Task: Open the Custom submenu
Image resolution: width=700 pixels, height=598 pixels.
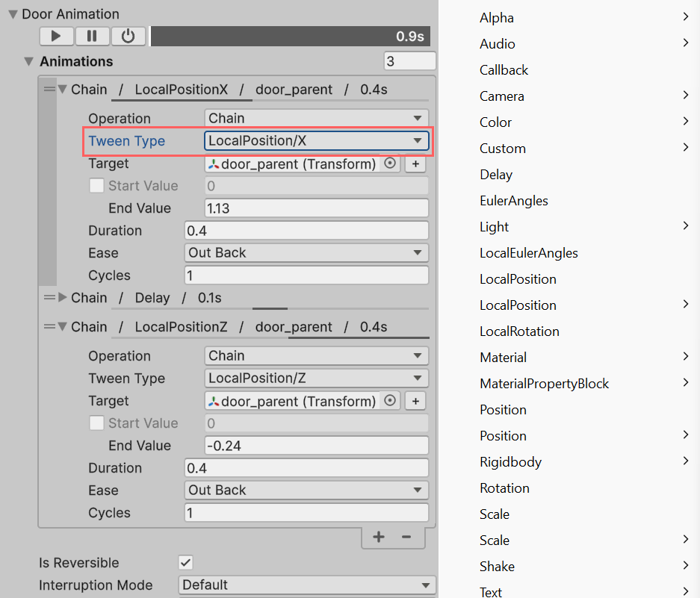Action: tap(584, 148)
